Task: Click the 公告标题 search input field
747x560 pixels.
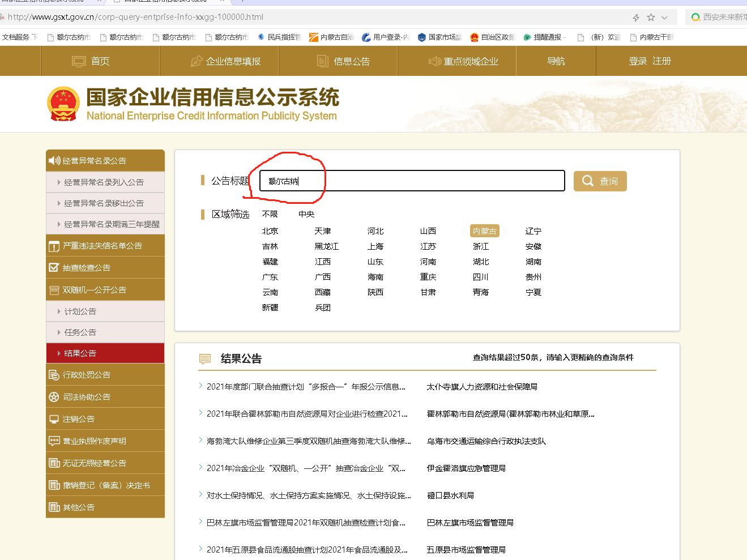Action: 412,181
